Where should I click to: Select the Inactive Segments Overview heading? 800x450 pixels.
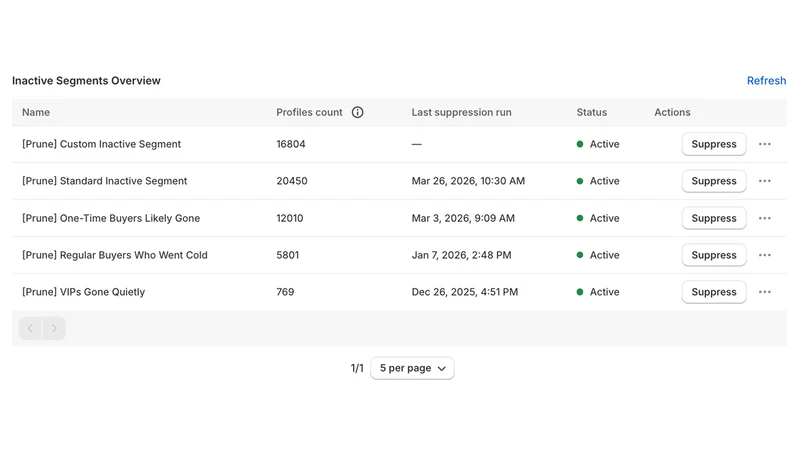point(86,81)
